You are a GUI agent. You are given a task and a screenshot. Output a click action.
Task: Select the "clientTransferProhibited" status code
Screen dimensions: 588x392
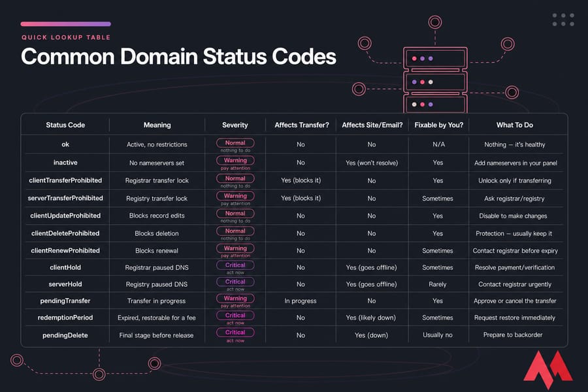point(65,180)
